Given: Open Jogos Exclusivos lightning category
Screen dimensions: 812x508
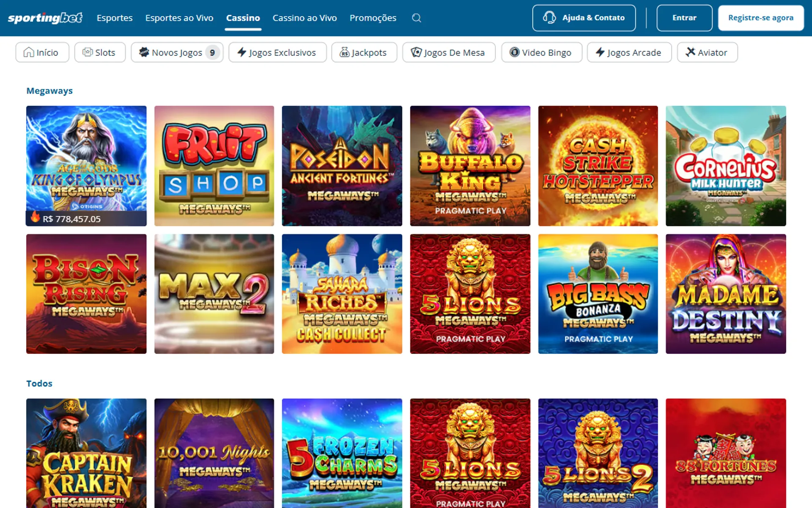Looking at the screenshot, I should click(277, 52).
